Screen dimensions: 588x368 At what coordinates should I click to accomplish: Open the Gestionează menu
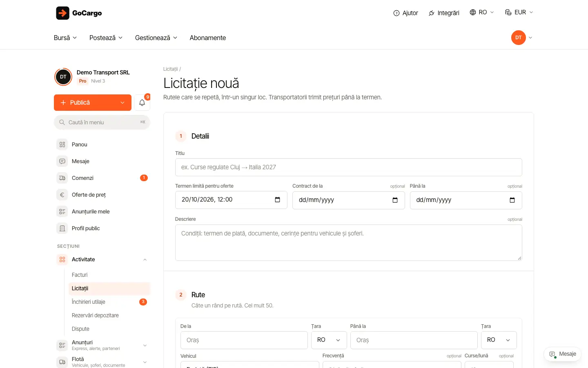[x=156, y=38]
